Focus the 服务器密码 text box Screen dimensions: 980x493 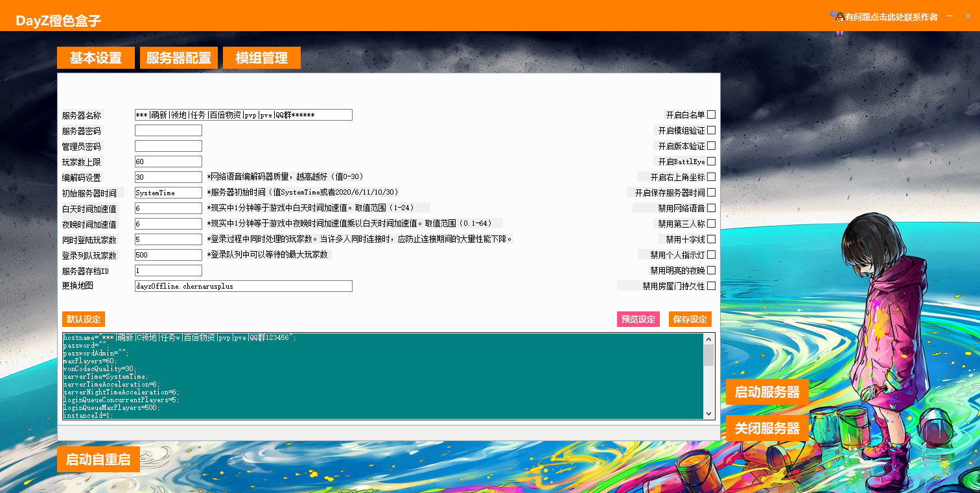[x=169, y=130]
